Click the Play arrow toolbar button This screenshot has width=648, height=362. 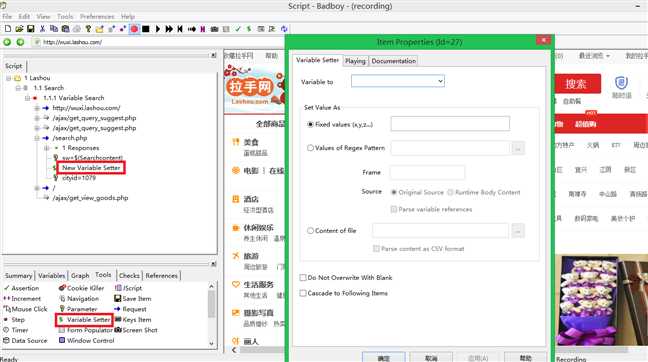click(x=157, y=29)
